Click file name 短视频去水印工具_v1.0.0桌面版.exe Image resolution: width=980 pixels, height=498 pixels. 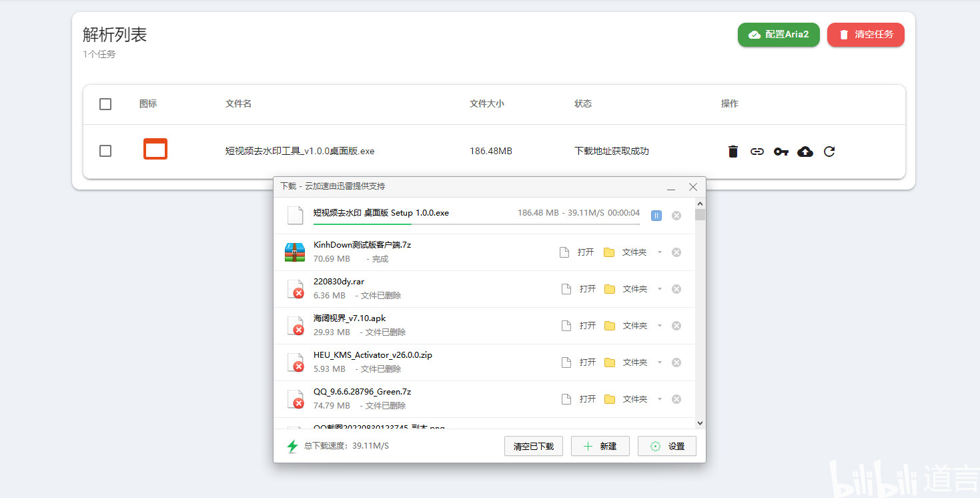(300, 152)
